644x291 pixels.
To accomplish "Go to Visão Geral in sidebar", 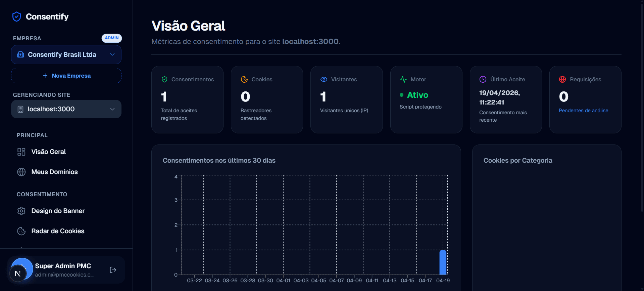I will (48, 152).
